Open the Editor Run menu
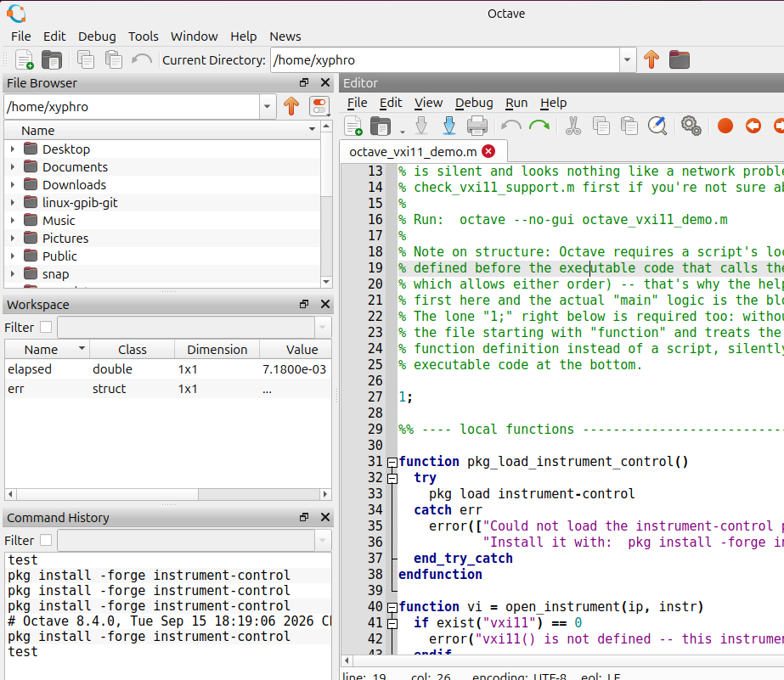Image resolution: width=784 pixels, height=680 pixels. point(516,103)
